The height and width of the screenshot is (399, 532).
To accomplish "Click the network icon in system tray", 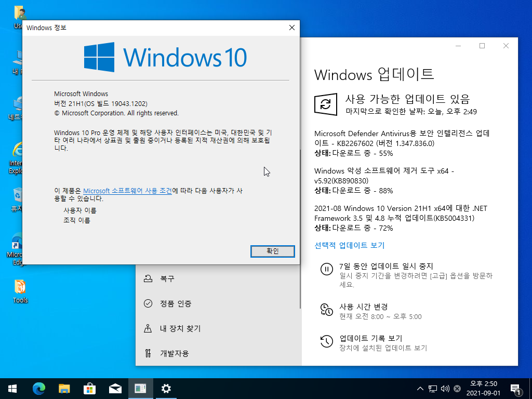I will click(433, 389).
